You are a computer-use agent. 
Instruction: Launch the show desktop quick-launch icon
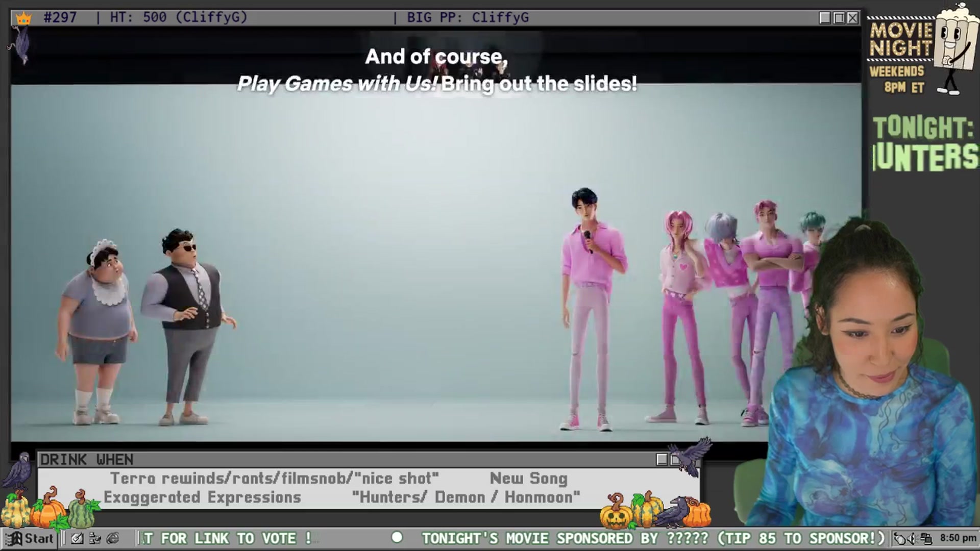coord(78,538)
